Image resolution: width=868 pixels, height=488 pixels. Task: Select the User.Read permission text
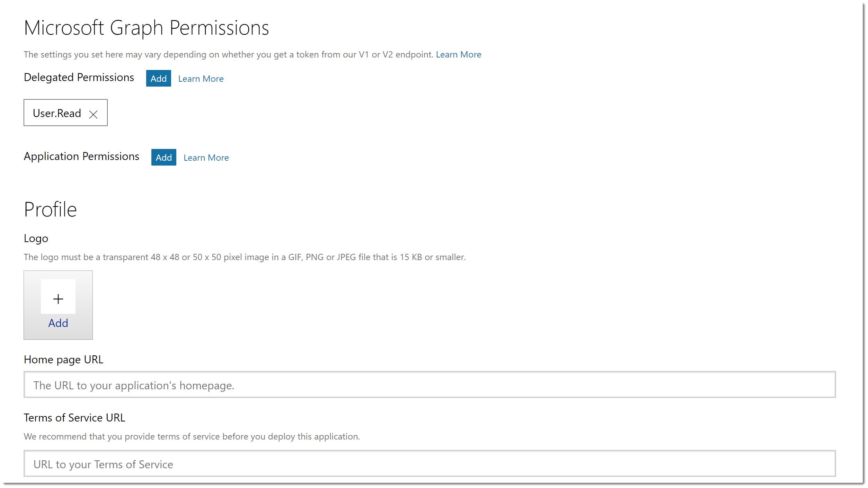click(57, 113)
